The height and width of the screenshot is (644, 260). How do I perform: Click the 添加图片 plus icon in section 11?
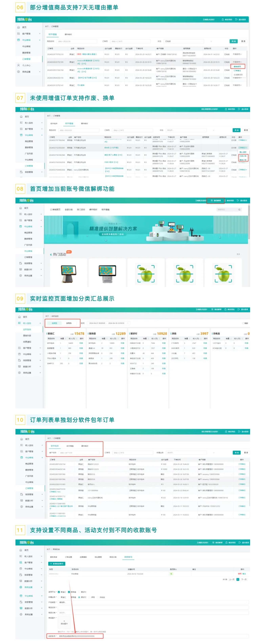pyautogui.click(x=64, y=621)
